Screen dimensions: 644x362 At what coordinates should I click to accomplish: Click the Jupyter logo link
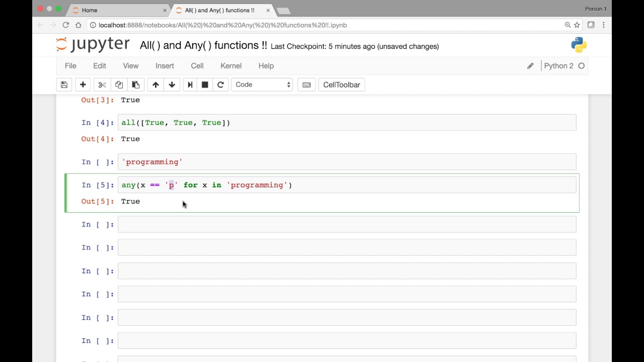93,45
